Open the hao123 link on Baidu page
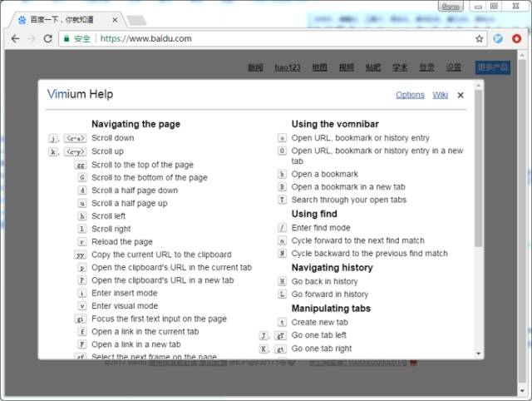The image size is (532, 401). [x=288, y=67]
